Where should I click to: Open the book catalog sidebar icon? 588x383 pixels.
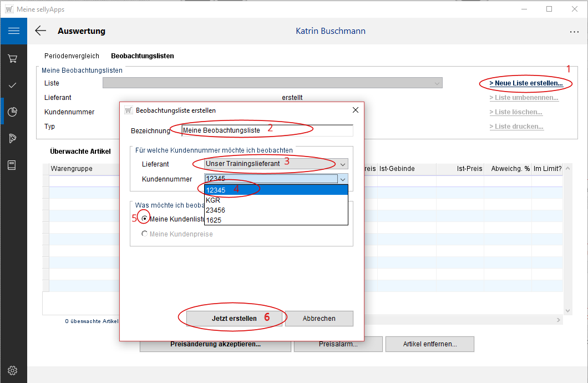13,165
